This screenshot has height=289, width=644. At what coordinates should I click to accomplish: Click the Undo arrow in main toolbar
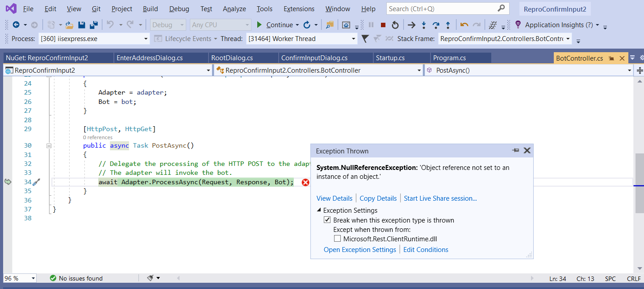point(110,25)
